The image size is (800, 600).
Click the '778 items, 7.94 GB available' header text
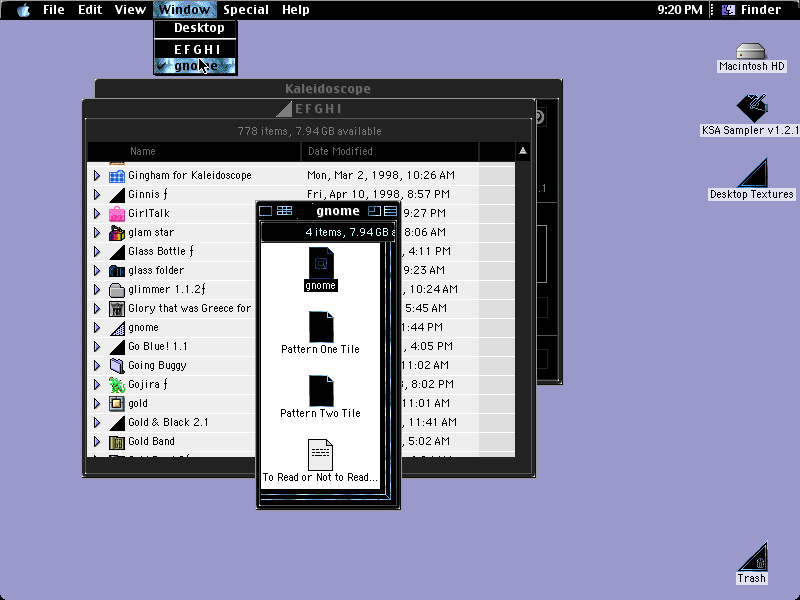309,131
